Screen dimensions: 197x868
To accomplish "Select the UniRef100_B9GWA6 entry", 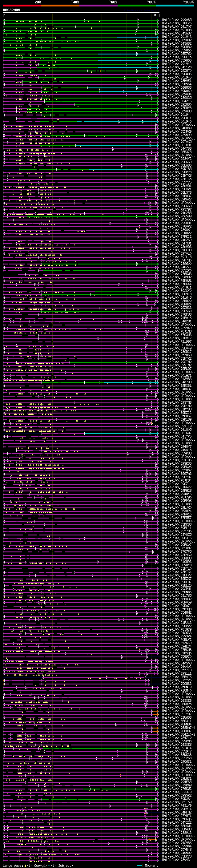I will tap(176, 74).
